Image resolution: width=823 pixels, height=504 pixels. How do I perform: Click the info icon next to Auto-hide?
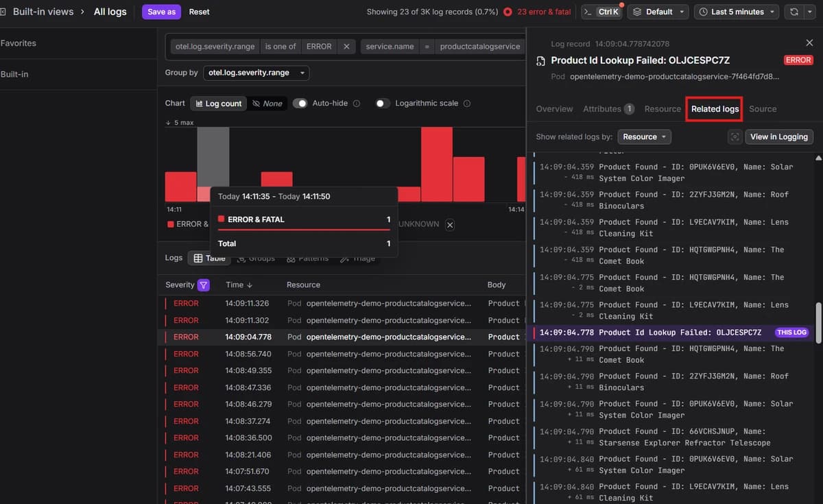pos(357,104)
